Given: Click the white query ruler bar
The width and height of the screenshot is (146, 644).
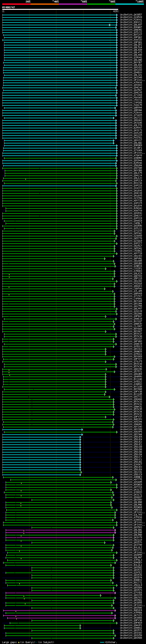Looking at the screenshot, I should coord(60,10).
